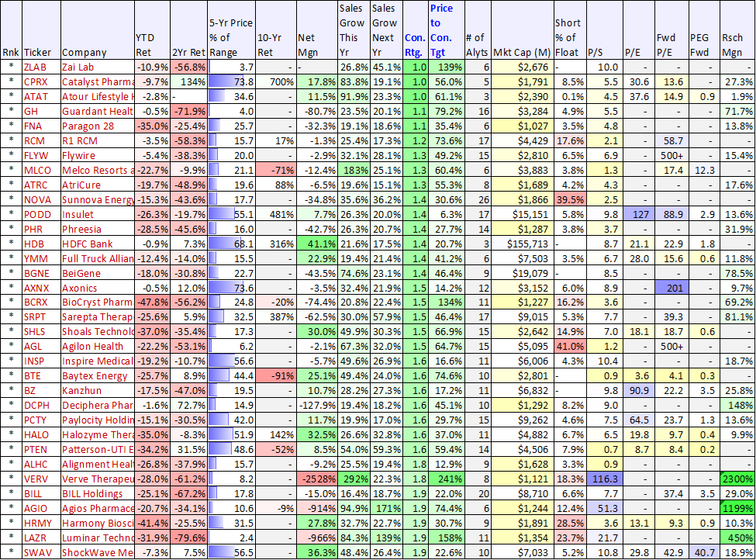
Task: Select the Shoals Technologies company cell
Action: (x=98, y=332)
